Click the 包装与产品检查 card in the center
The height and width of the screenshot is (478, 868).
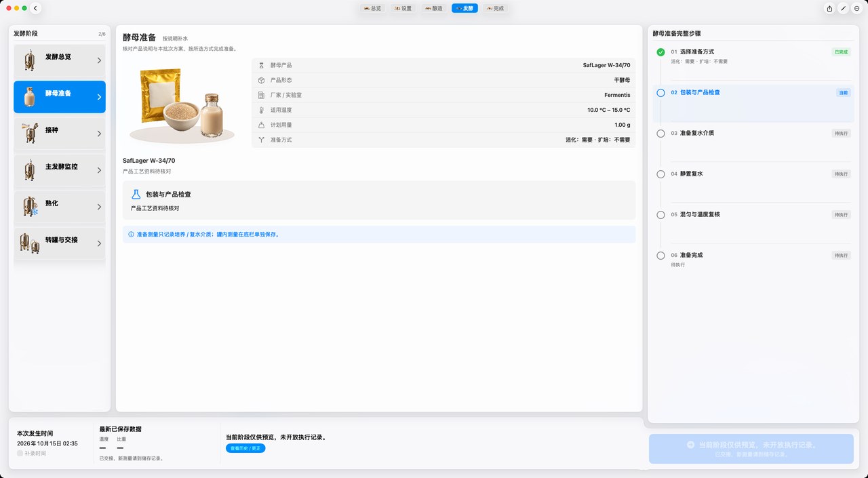tap(379, 200)
